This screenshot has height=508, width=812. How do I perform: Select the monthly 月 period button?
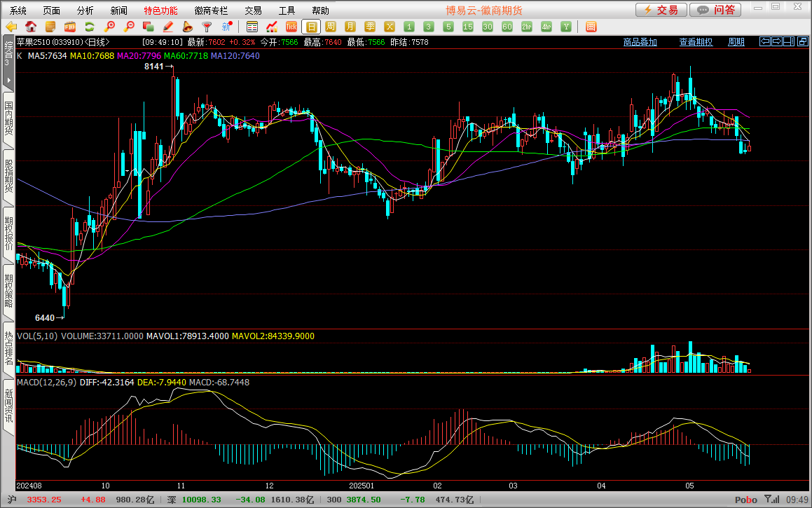click(x=350, y=27)
